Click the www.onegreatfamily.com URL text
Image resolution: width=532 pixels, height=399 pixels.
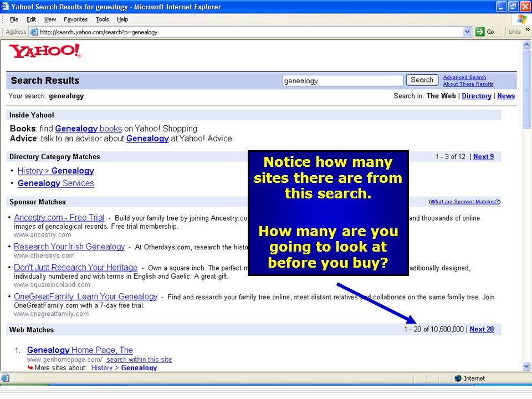[51, 314]
